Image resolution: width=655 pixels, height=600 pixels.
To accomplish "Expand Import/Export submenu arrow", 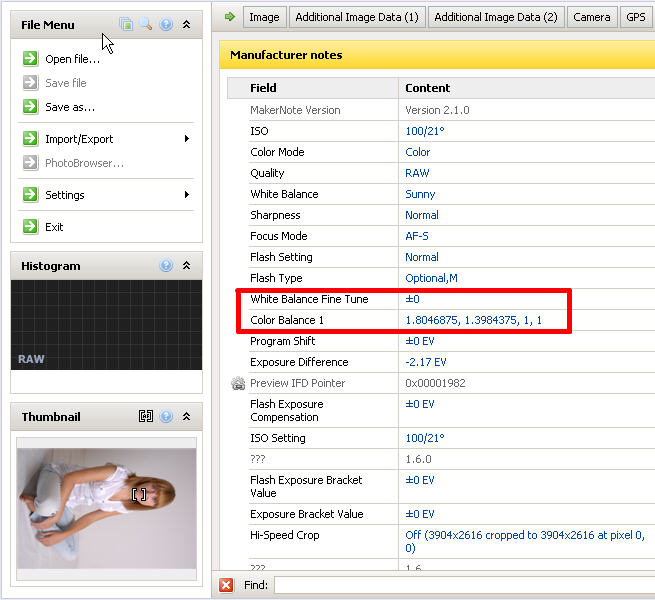I will coord(187,139).
